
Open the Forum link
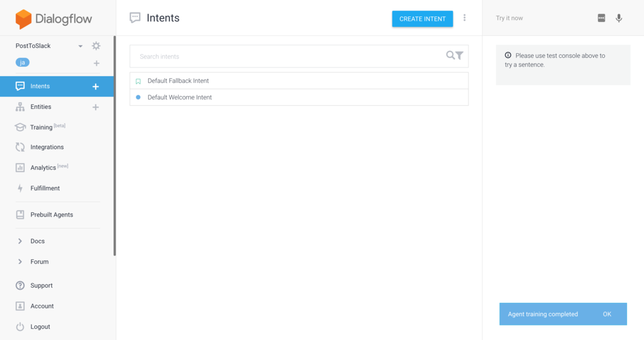tap(40, 261)
